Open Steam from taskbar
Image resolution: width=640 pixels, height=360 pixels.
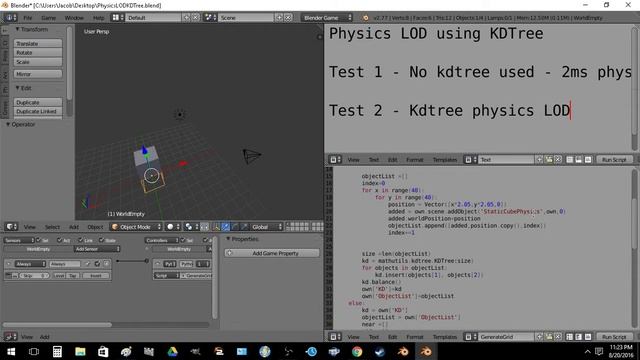[380, 351]
